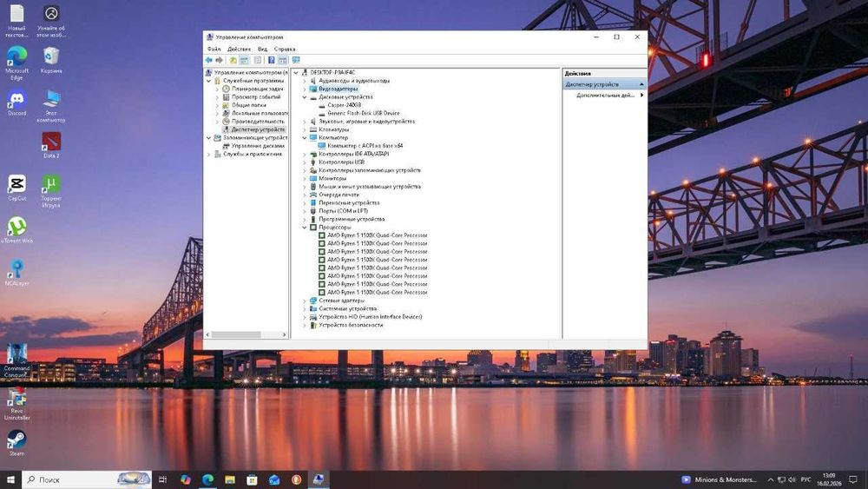
Task: Collapse the Дисковые устройства category
Action: point(304,97)
